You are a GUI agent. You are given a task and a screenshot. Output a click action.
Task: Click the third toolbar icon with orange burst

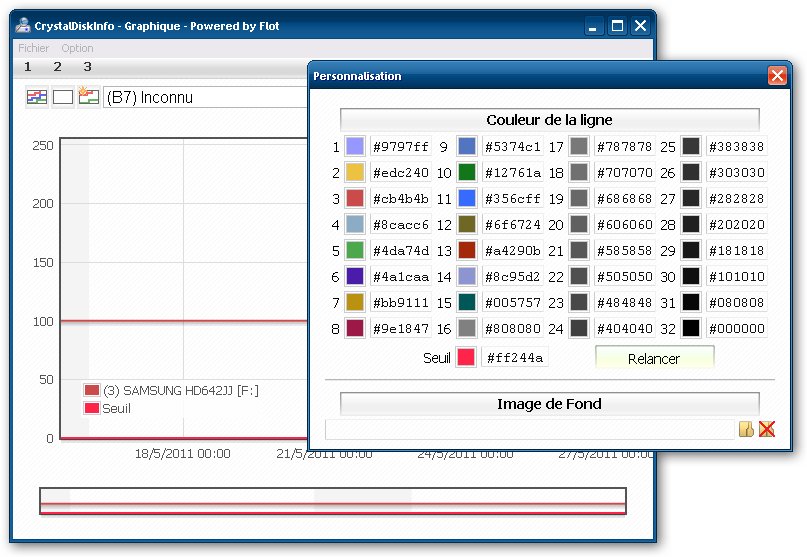(x=88, y=97)
